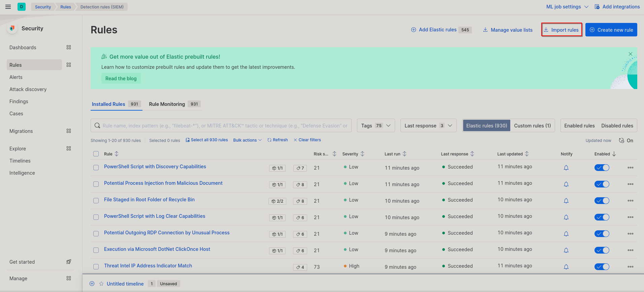Sort rules by Enabled column

[605, 154]
